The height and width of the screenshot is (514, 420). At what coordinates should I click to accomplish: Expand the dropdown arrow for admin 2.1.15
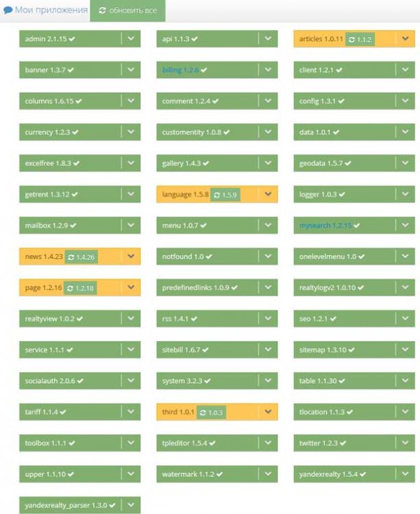(x=131, y=38)
